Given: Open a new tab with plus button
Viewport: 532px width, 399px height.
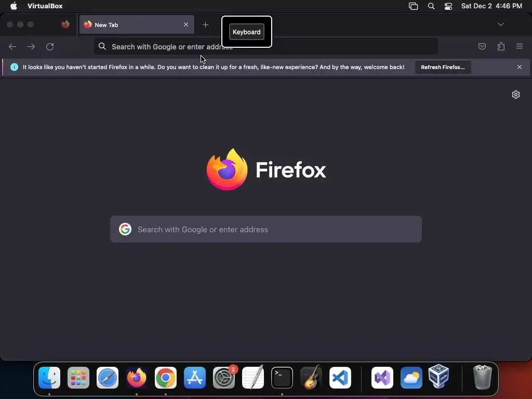Looking at the screenshot, I should click(x=205, y=25).
